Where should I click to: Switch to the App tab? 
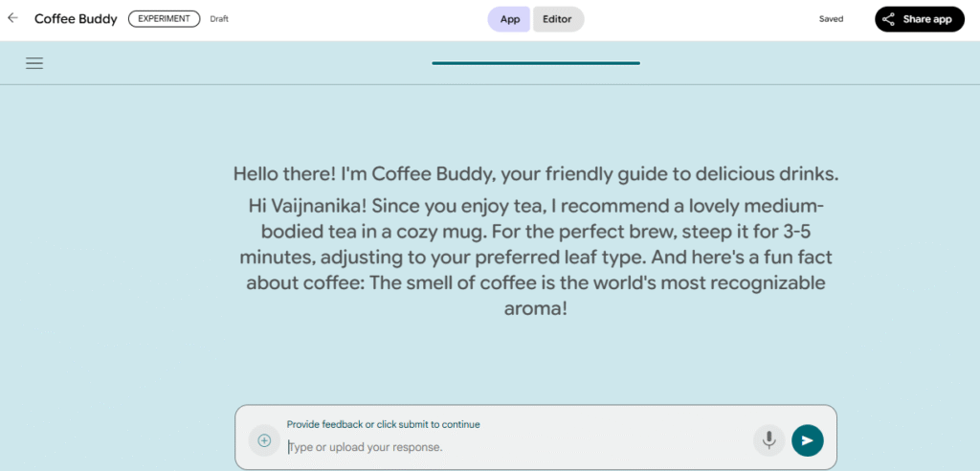point(509,19)
